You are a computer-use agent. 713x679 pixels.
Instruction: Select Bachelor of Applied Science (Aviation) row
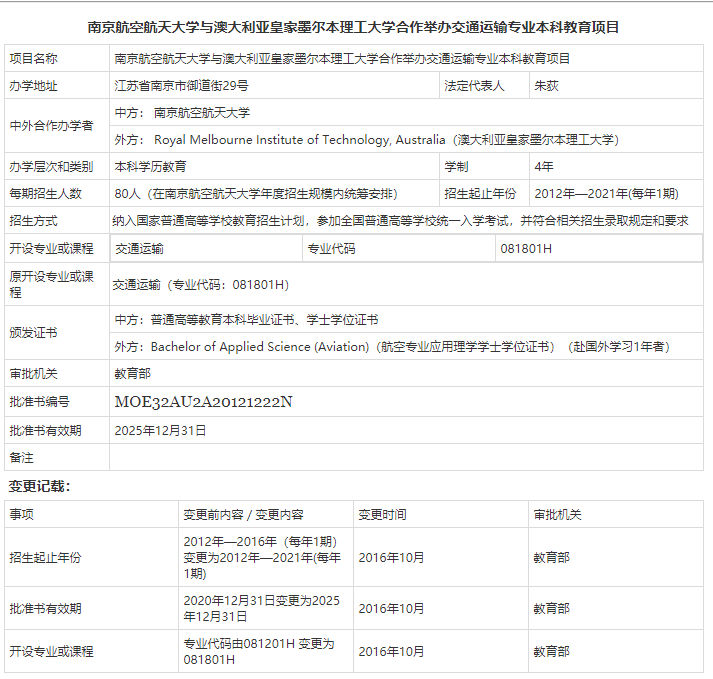[407, 347]
